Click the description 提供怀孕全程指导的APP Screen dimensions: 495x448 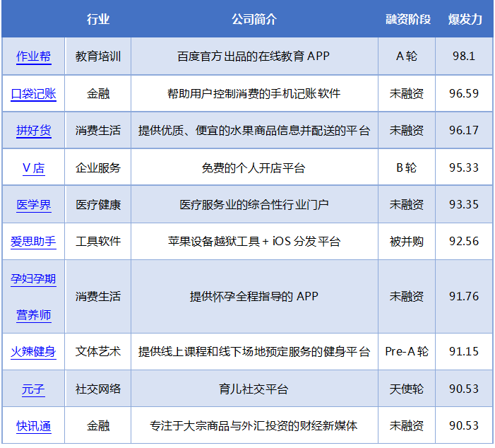click(254, 297)
